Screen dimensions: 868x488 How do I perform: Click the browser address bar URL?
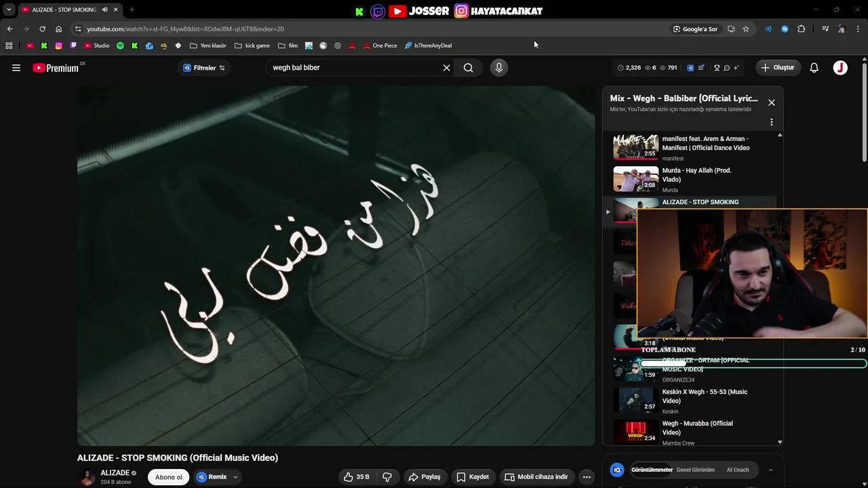[x=185, y=29]
